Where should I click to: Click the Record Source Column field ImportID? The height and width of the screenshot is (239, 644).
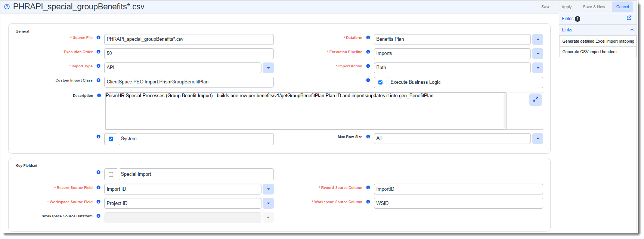[x=458, y=189]
